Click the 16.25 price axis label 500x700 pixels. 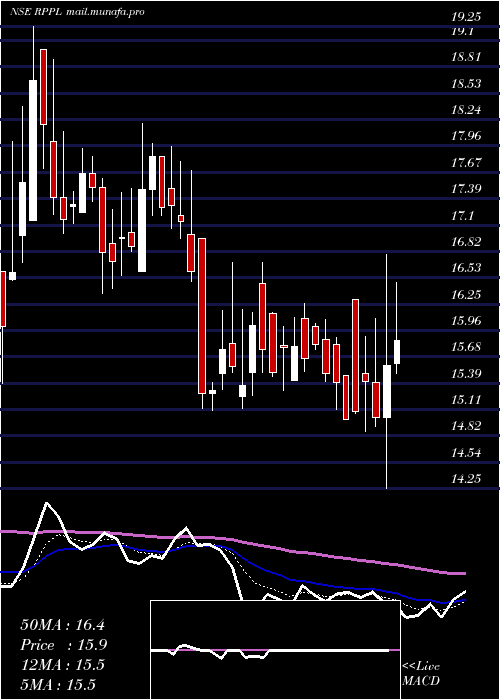466,294
